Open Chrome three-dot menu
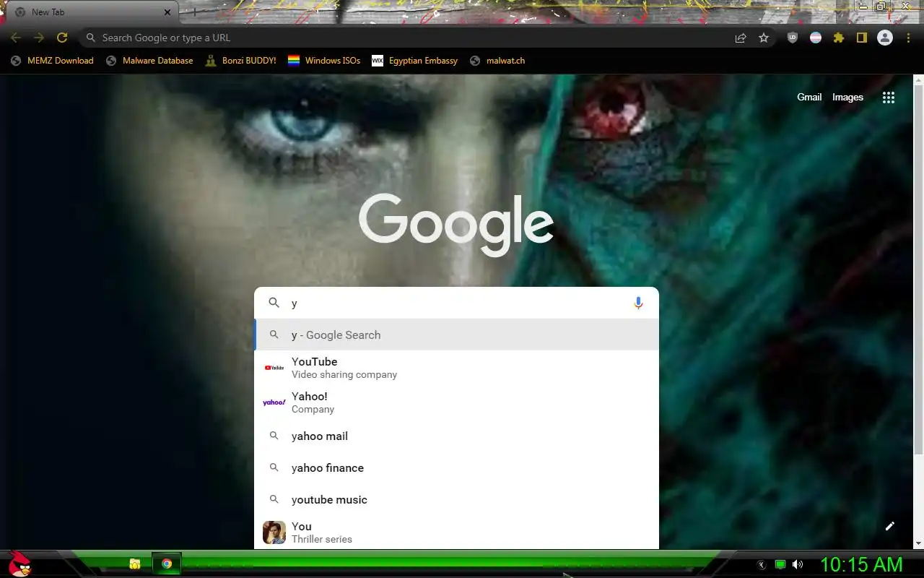Viewport: 924px width, 578px height. (908, 38)
